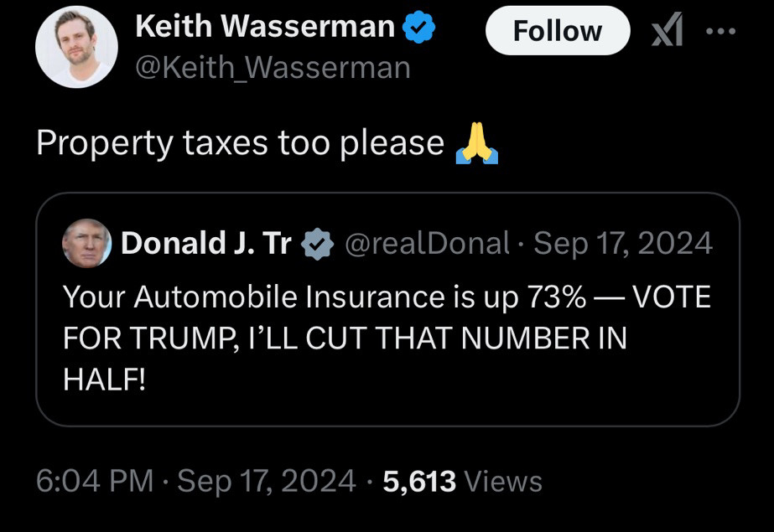The width and height of the screenshot is (774, 532).
Task: Select the "Property taxes too please" text
Action: click(240, 143)
